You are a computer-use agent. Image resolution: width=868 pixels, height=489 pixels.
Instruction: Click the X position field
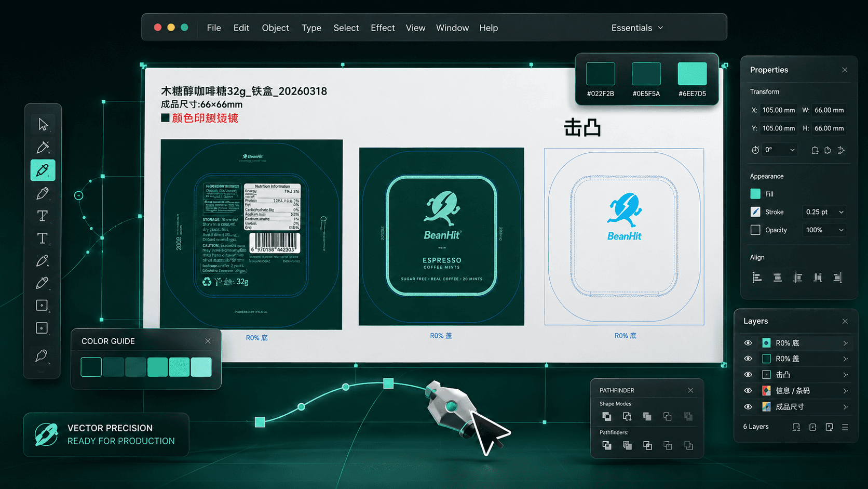click(779, 110)
